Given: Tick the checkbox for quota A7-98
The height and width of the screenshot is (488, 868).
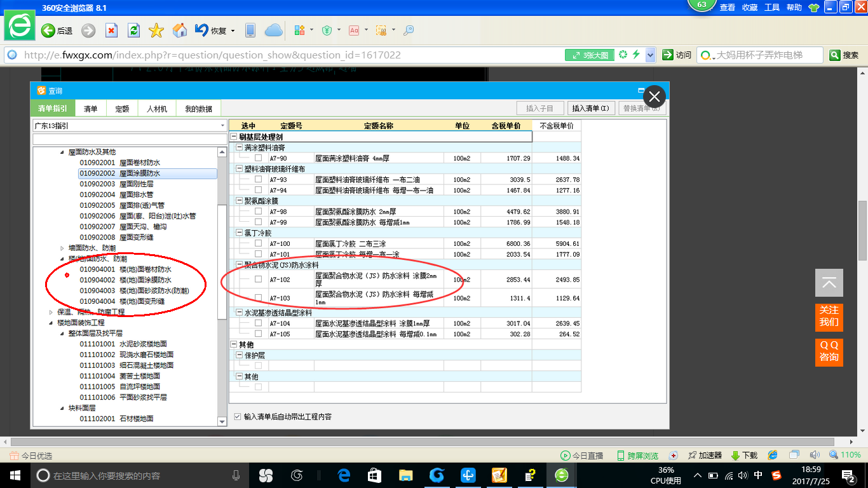Looking at the screenshot, I should click(258, 212).
